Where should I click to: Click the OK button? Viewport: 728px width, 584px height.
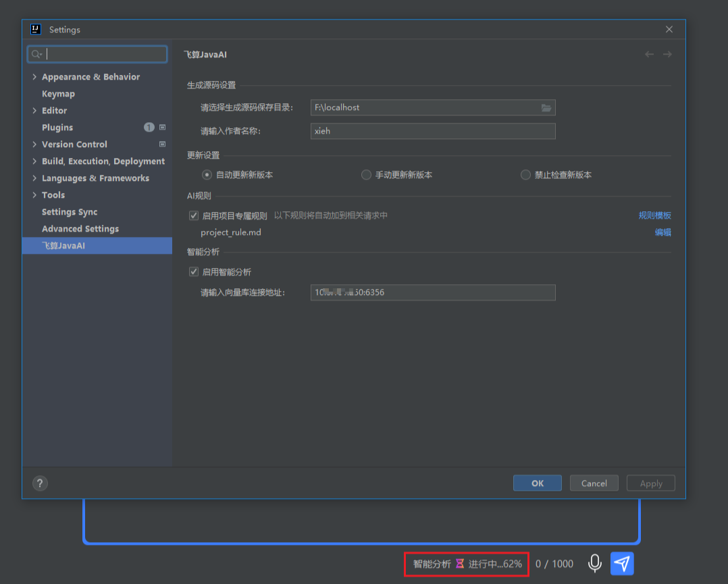(x=537, y=483)
